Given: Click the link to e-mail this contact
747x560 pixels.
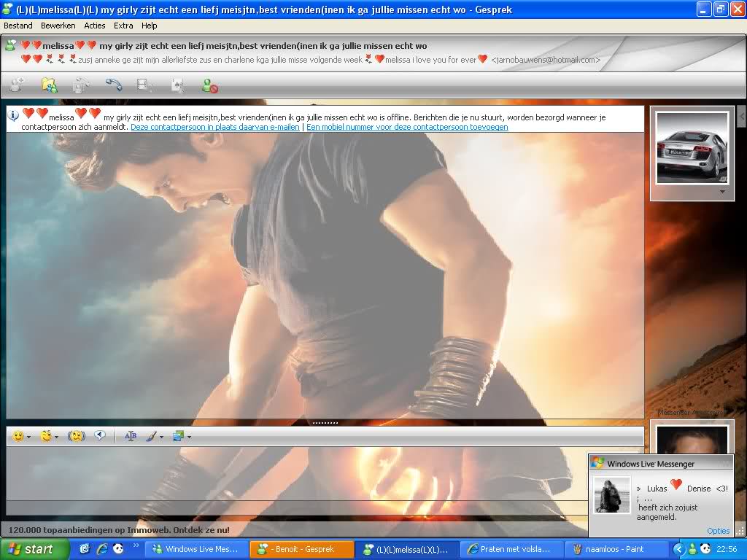Looking at the screenshot, I should pyautogui.click(x=214, y=127).
